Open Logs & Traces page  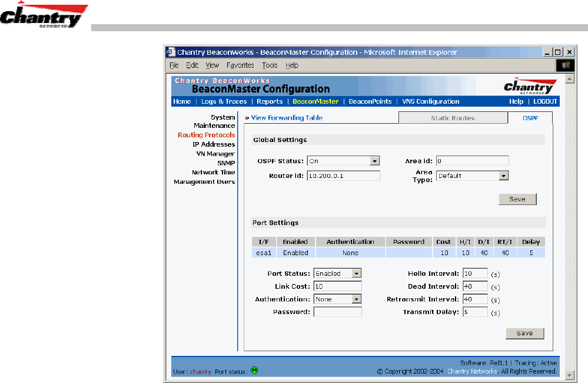click(224, 101)
